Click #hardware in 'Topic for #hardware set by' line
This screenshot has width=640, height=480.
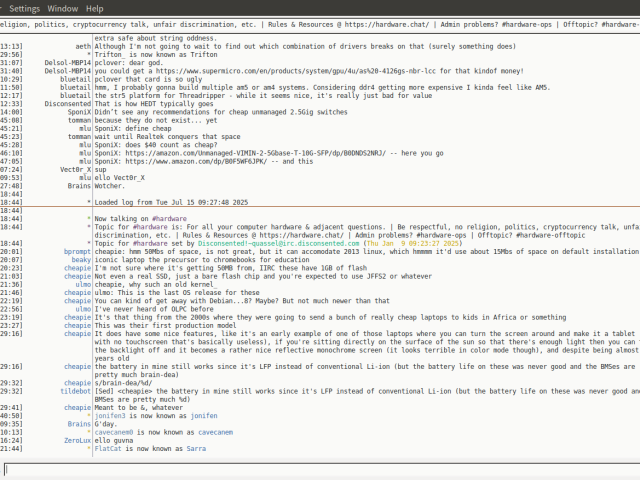(150, 243)
